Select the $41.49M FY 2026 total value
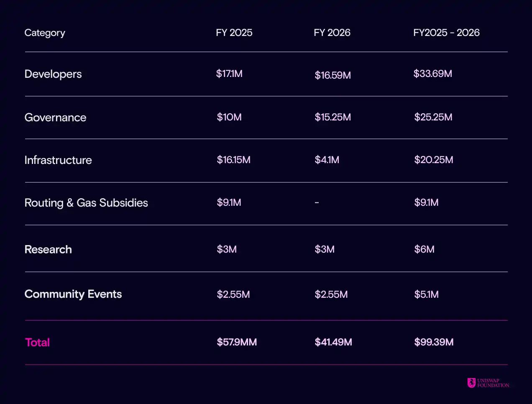This screenshot has height=404, width=532. (x=333, y=342)
